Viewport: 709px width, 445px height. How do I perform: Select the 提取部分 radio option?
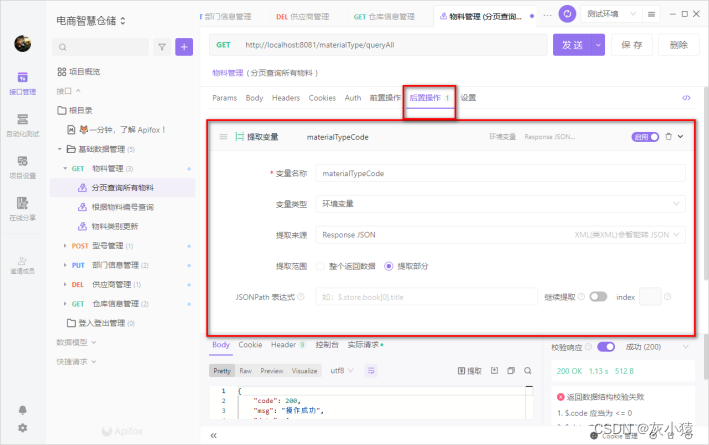[388, 266]
